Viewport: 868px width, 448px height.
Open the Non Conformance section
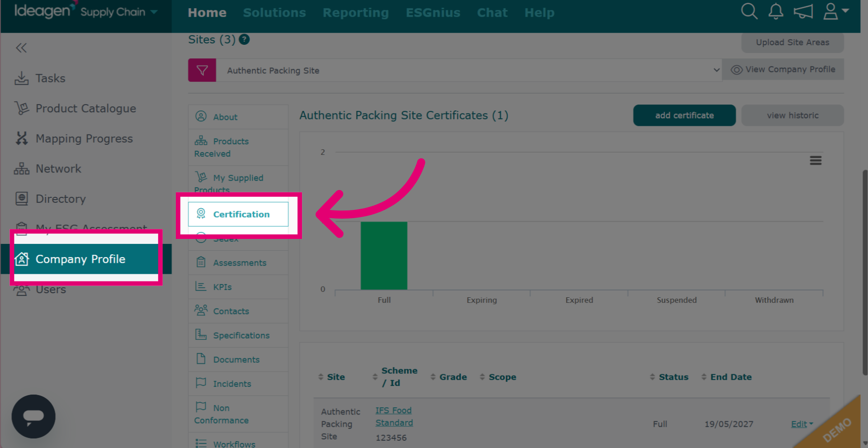pos(238,414)
